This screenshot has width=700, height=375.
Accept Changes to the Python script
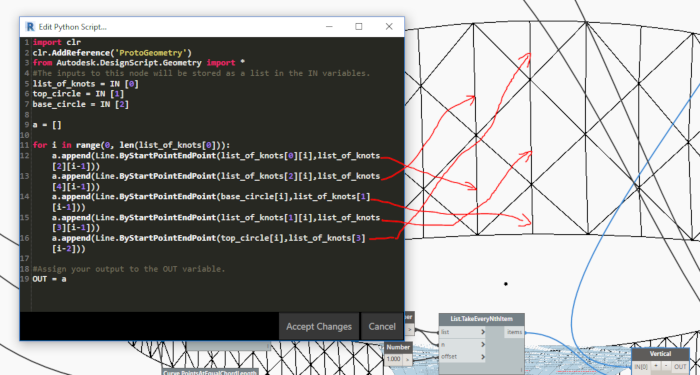[319, 326]
